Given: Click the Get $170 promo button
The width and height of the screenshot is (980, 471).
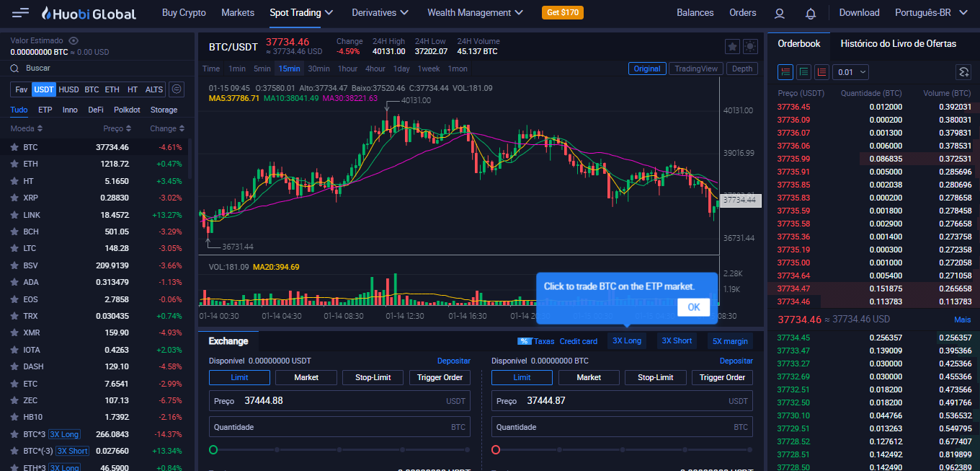Looking at the screenshot, I should click(562, 13).
